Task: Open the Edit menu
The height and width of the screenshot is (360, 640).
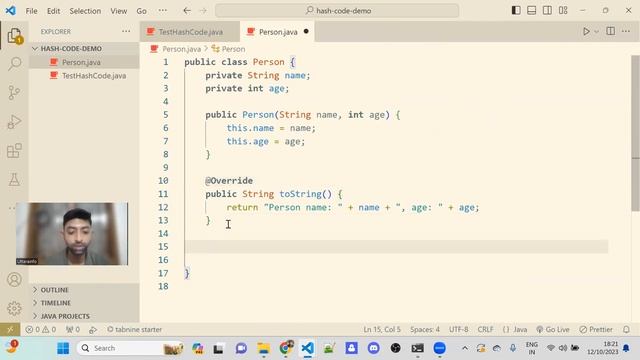Action: coord(53,11)
